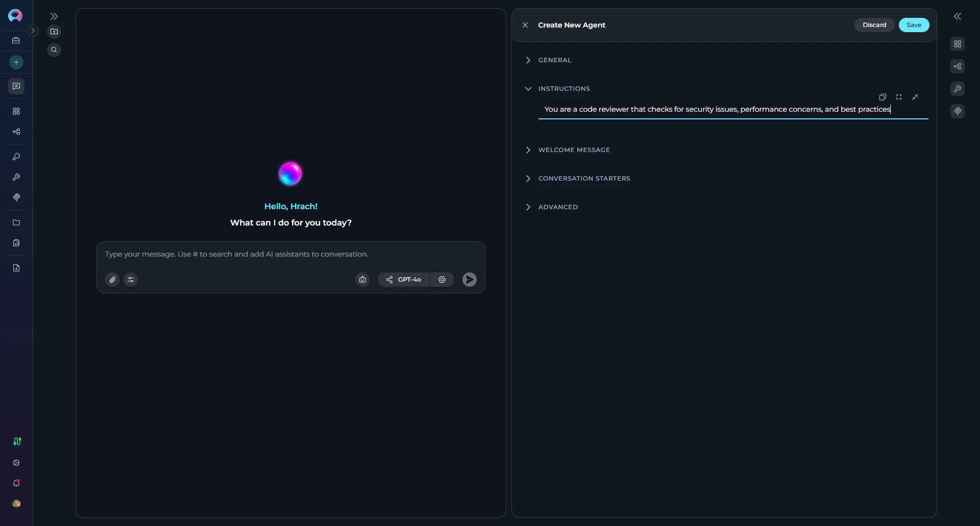
Task: Save the new agent
Action: (913, 24)
